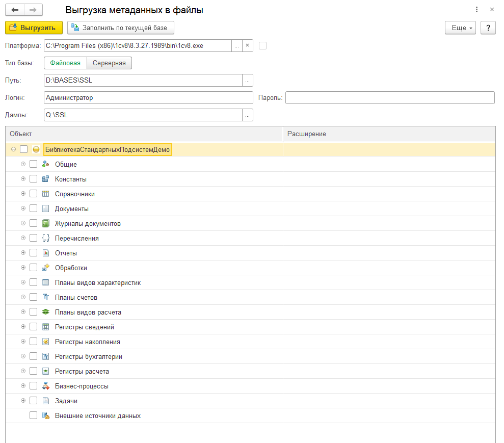This screenshot has width=504, height=443.
Task: Click the Журналы документов icon
Action: [45, 223]
